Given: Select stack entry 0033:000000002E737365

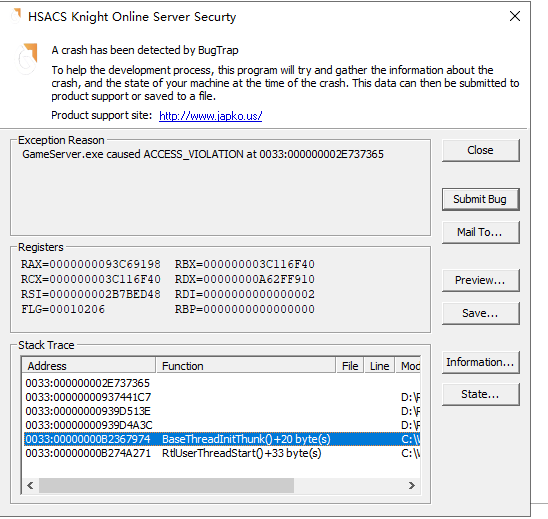Looking at the screenshot, I should [222, 383].
